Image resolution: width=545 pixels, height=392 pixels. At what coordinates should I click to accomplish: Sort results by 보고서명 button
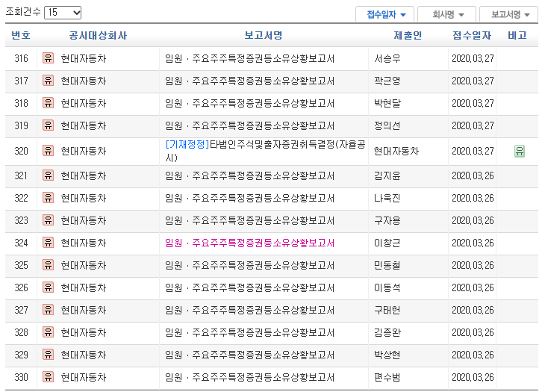[509, 15]
